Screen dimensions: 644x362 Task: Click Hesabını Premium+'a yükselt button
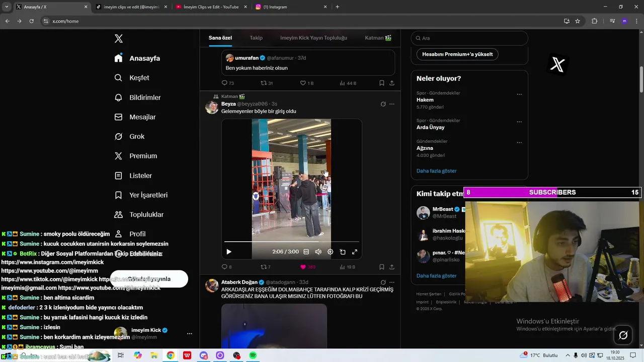[x=457, y=54]
